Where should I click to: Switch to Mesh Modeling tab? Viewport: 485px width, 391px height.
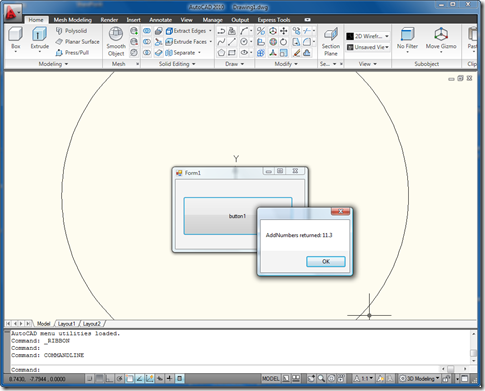click(x=73, y=20)
